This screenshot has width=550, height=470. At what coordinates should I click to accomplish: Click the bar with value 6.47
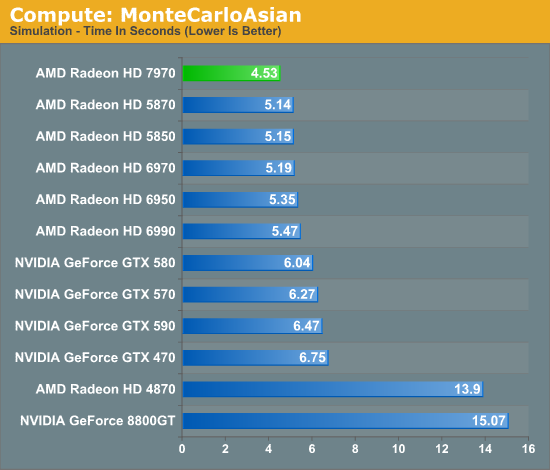[x=253, y=326]
